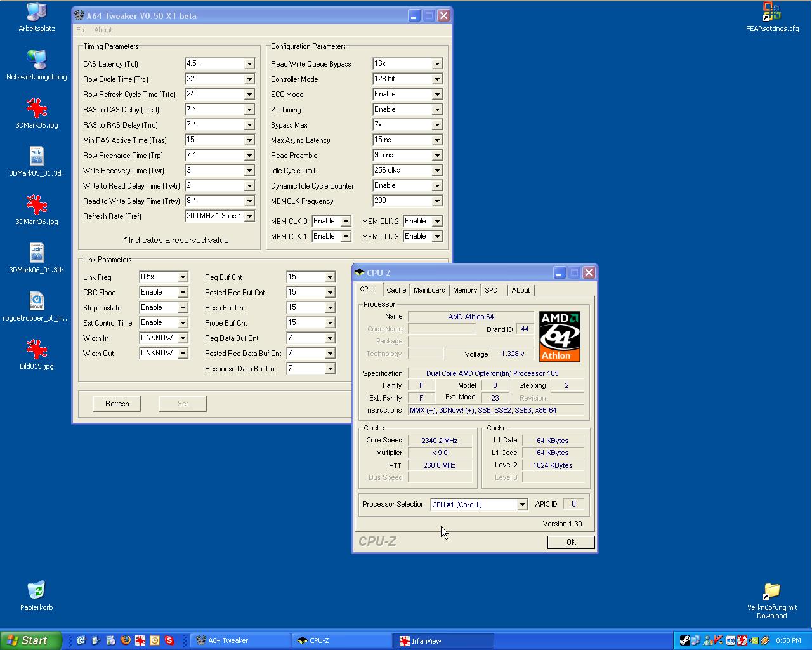The image size is (812, 650).
Task: Open the File menu in A64 Tweaker
Action: click(81, 30)
